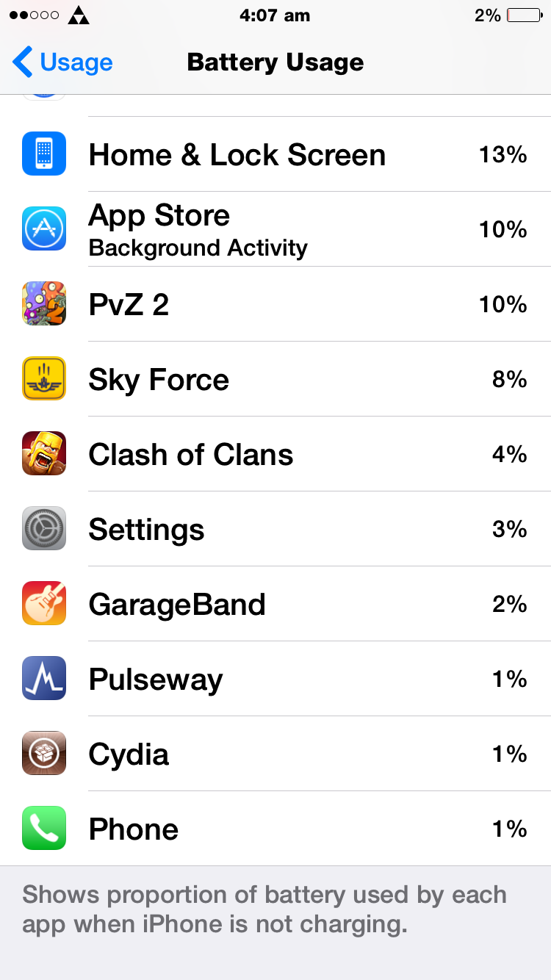Click the Home & Lock Screen 13% value
The image size is (551, 980).
tap(503, 154)
